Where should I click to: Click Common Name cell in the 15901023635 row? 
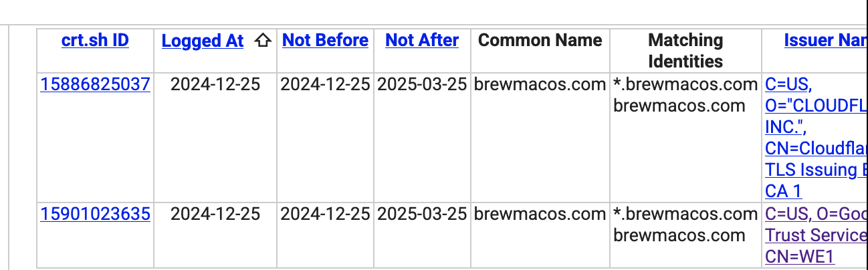[540, 214]
